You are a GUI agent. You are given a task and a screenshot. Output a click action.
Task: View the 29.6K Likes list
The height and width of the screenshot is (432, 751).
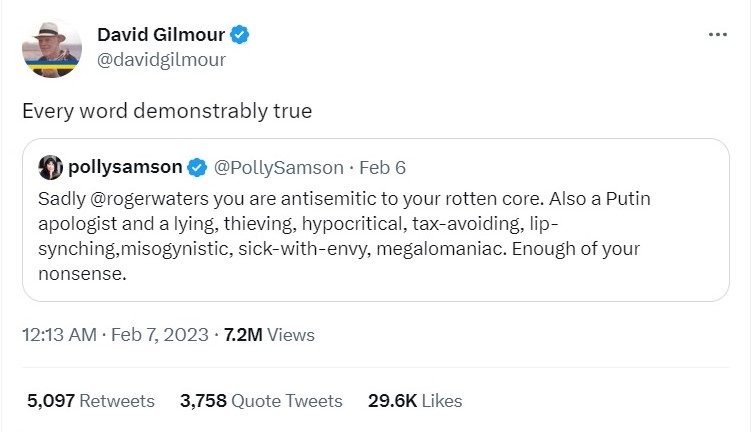coord(415,401)
